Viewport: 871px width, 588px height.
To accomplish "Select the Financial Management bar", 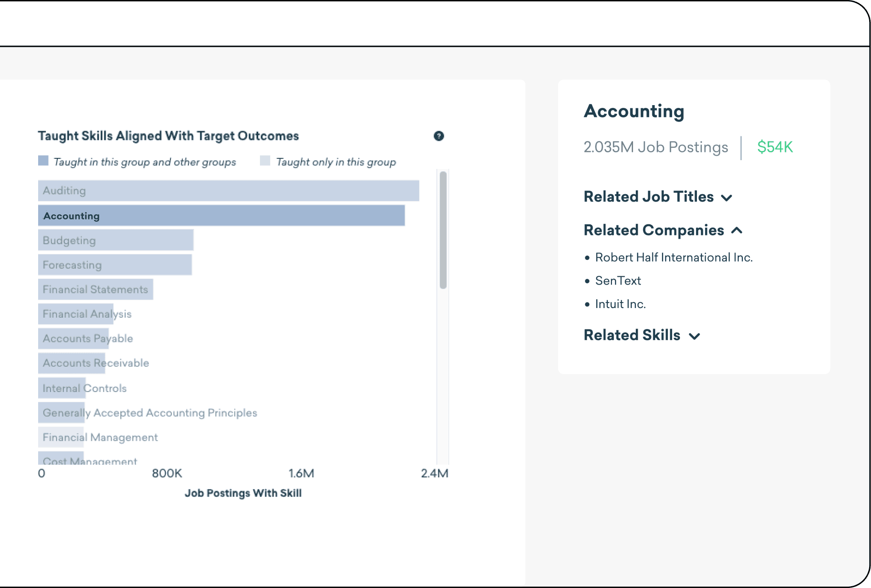I will 61,437.
